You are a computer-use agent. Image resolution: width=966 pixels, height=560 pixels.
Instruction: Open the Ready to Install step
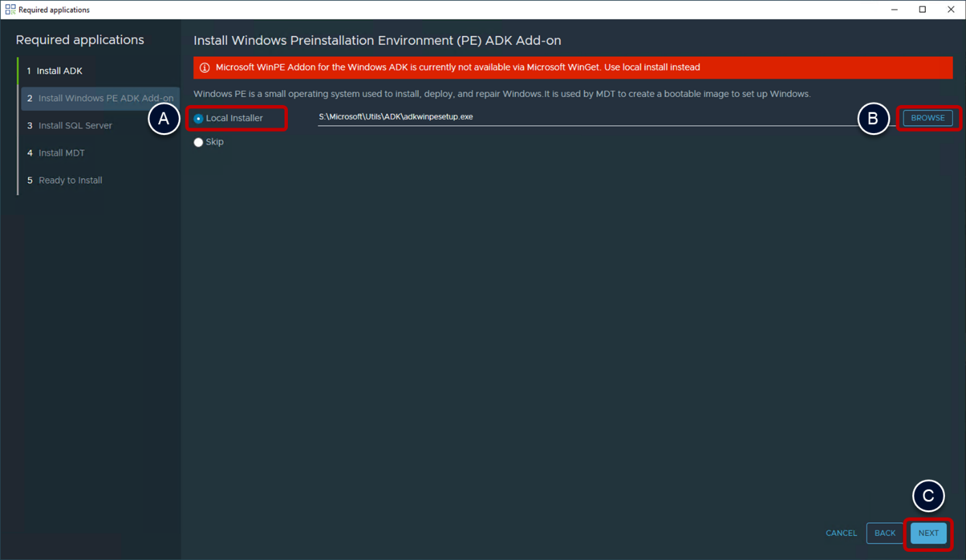pos(70,180)
